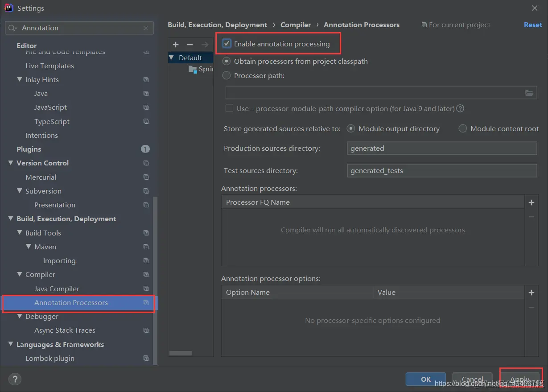Select Obtain processors from project classpath
Screen dimensions: 548x392
[x=227, y=61]
